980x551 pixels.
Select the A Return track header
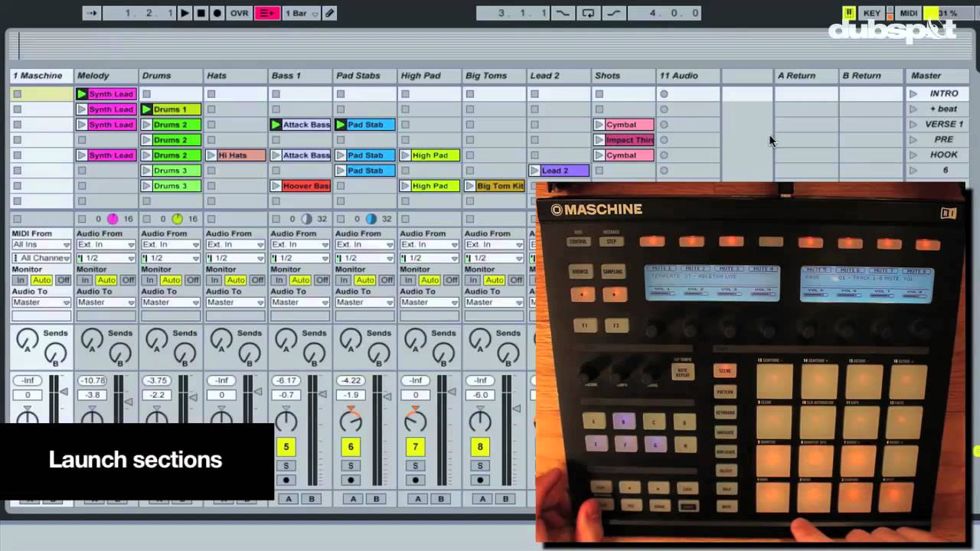point(805,76)
